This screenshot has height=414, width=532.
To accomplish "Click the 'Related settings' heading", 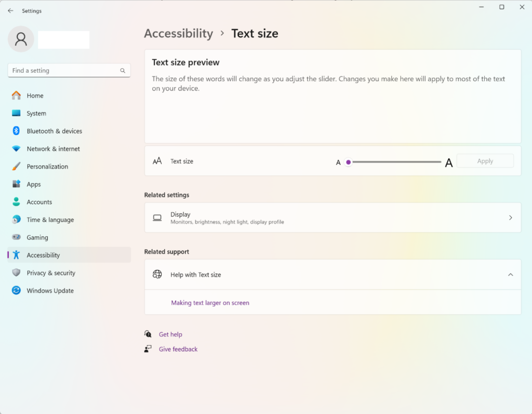I will 167,195.
